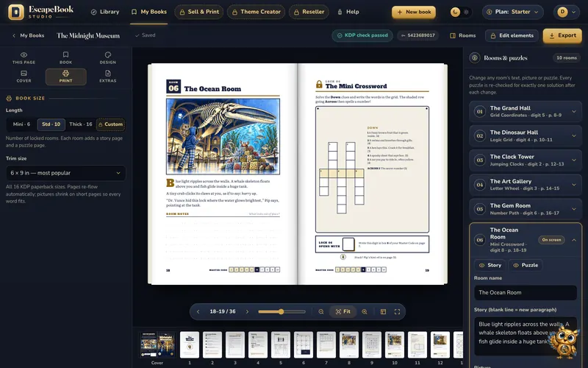Export the book

[562, 35]
